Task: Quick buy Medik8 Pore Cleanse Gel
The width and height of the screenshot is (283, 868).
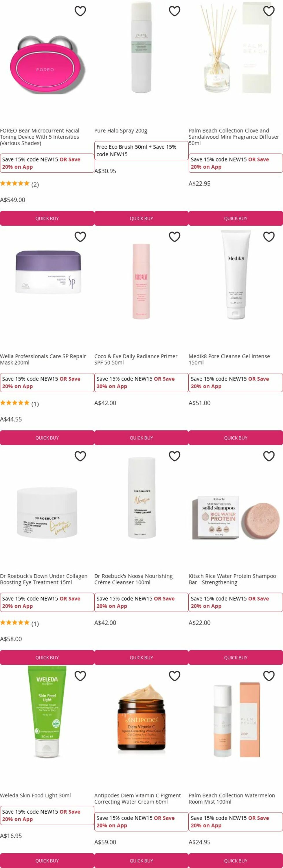Action: click(x=236, y=438)
